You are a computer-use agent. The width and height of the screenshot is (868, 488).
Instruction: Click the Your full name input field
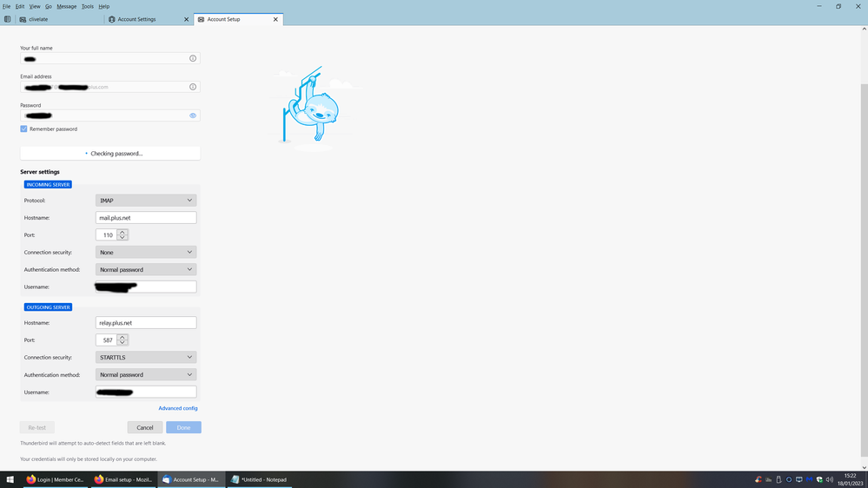[x=110, y=59]
